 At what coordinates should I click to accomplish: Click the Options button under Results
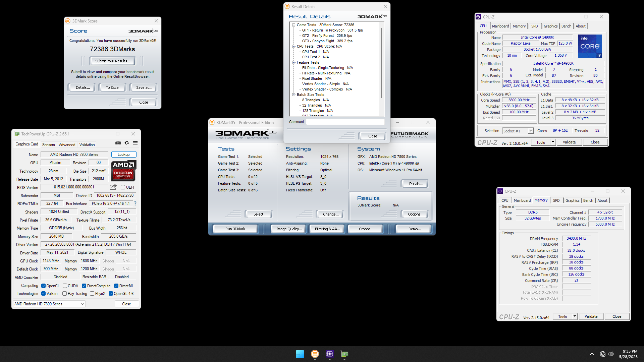pos(416,214)
